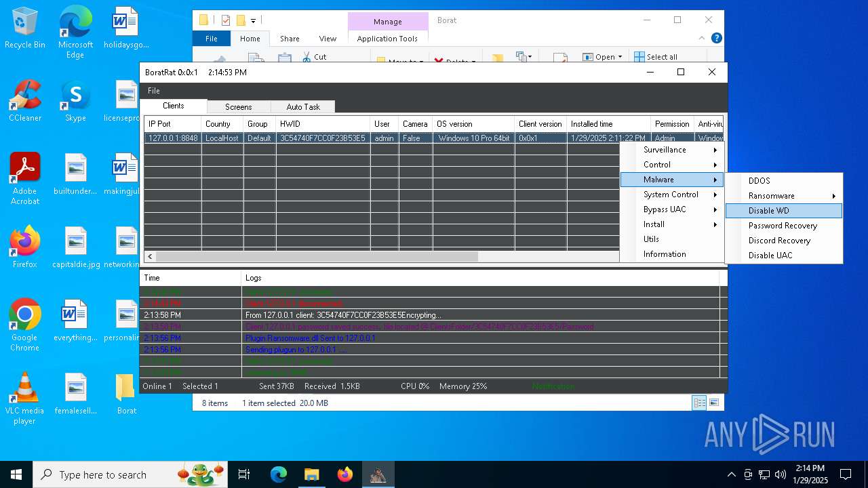Open the notification center icon
Image resolution: width=868 pixels, height=488 pixels.
click(x=846, y=474)
